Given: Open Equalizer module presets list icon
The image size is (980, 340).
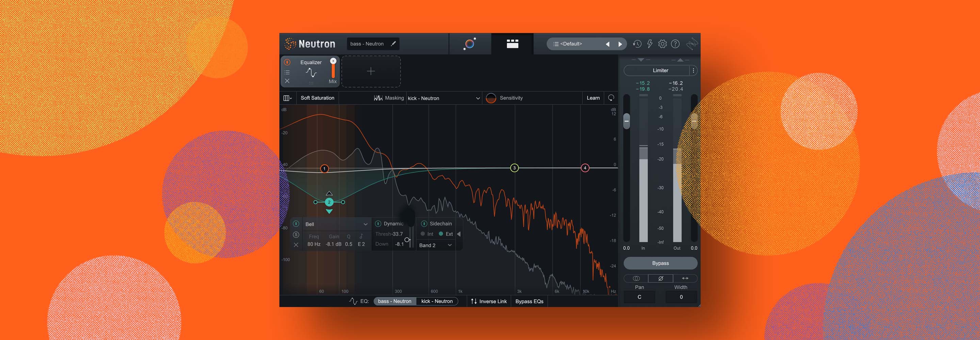Looking at the screenshot, I should point(287,72).
